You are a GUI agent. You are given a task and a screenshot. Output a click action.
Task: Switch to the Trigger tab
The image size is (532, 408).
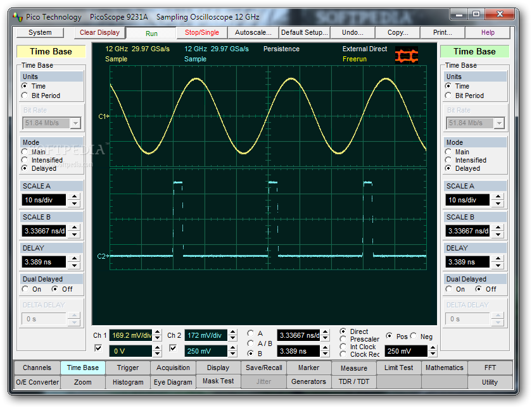[128, 368]
